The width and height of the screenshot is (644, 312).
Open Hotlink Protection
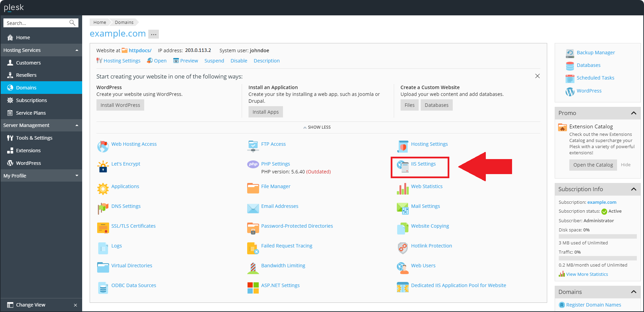coord(431,245)
